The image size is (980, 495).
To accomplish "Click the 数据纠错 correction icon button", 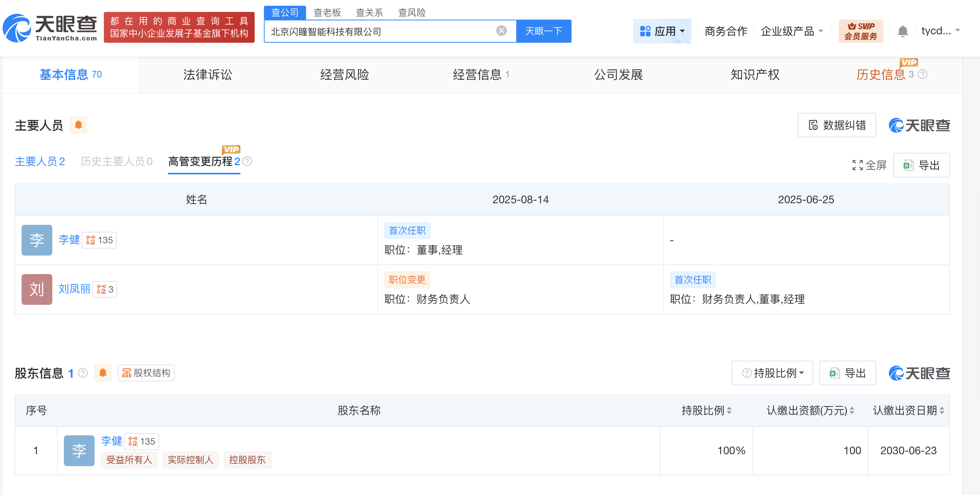I will [x=836, y=125].
